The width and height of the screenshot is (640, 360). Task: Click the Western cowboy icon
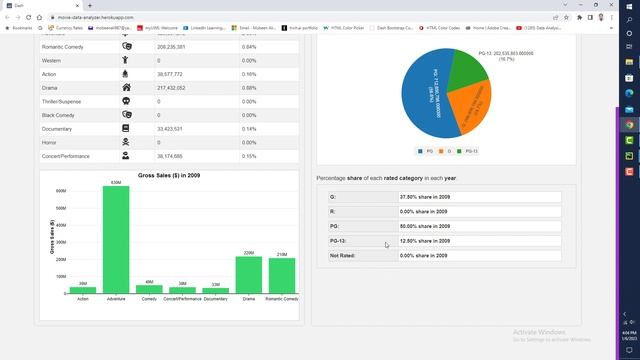pos(125,60)
